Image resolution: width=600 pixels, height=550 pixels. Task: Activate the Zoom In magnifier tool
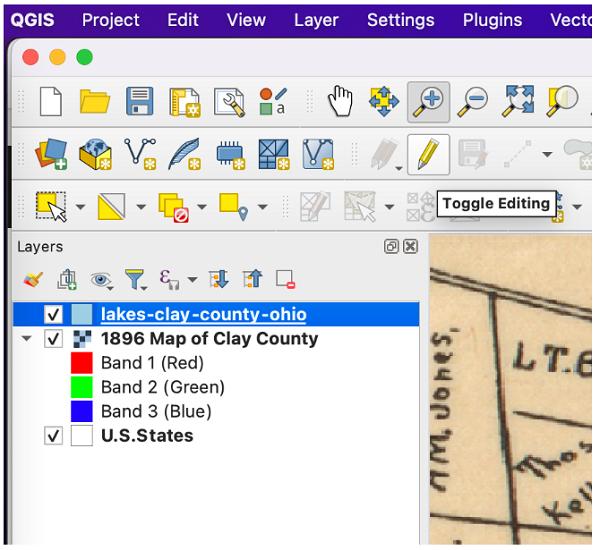coord(428,102)
